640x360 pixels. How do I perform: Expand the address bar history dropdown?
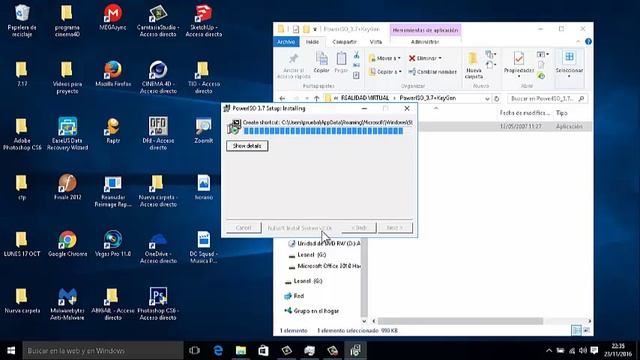click(487, 99)
